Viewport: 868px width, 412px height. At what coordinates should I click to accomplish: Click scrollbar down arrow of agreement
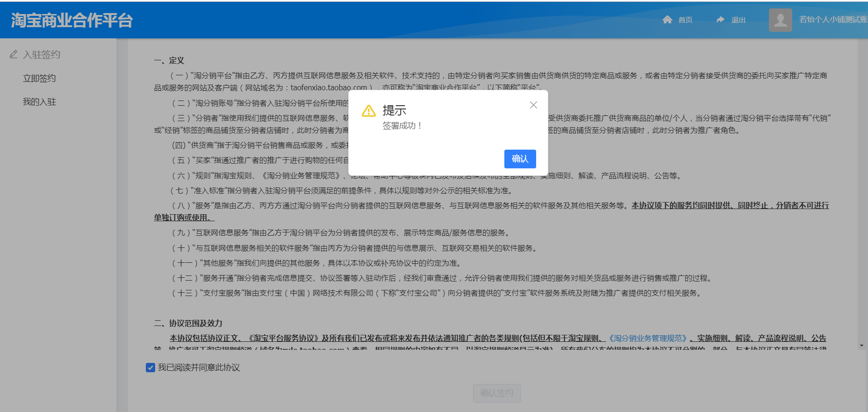[861, 346]
